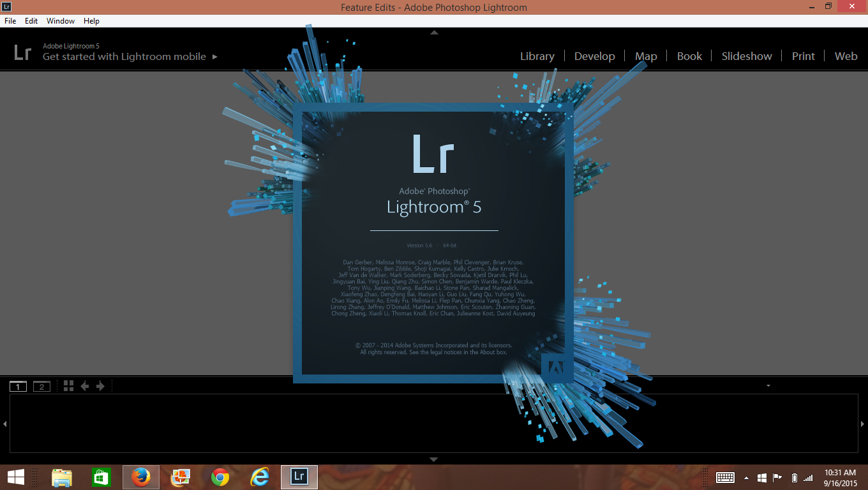
Task: Open the Help menu
Action: tap(92, 21)
